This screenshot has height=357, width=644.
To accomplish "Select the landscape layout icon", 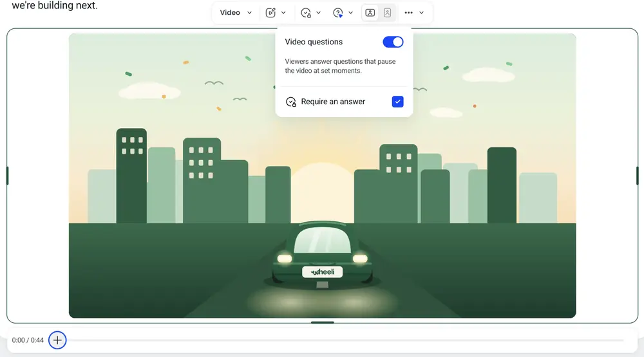I will [370, 13].
